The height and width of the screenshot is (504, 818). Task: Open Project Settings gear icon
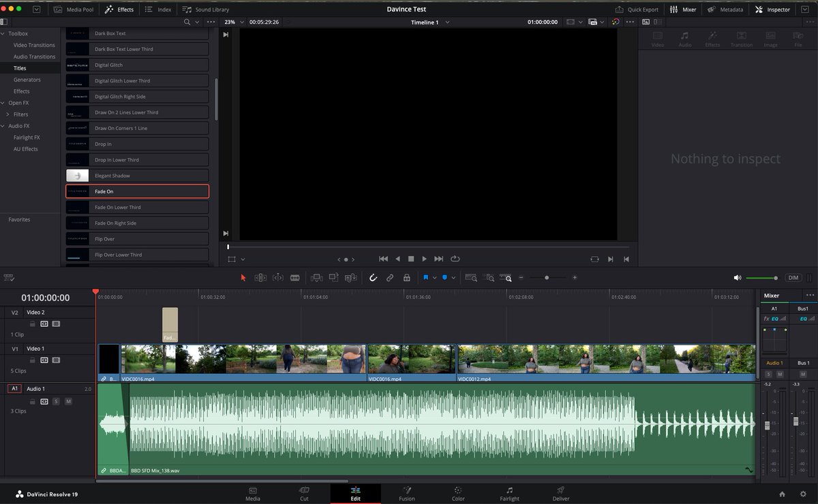pyautogui.click(x=802, y=494)
